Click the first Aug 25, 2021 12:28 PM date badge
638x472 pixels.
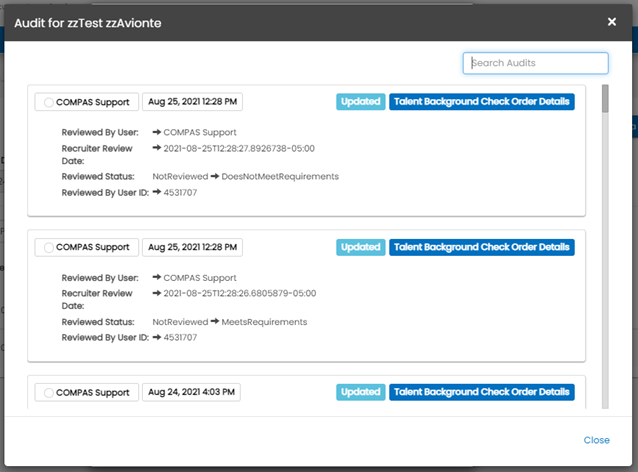click(x=192, y=102)
